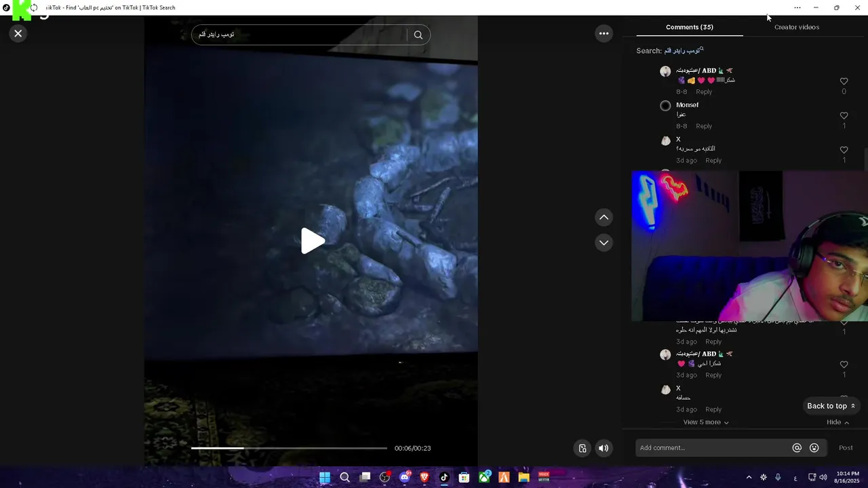Play the paused video
This screenshot has height=488, width=868.
312,241
